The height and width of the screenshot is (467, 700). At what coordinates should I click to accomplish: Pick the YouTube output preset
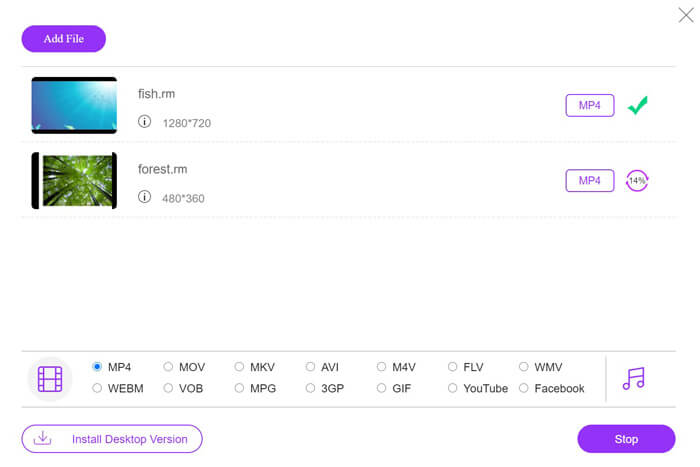click(x=453, y=388)
